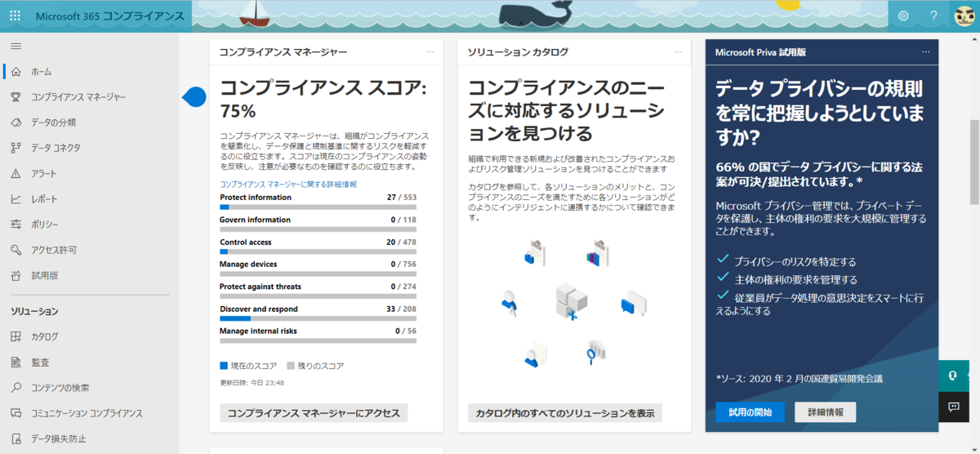Image resolution: width=980 pixels, height=454 pixels.
Task: Click the Control access progress bar
Action: click(x=318, y=251)
